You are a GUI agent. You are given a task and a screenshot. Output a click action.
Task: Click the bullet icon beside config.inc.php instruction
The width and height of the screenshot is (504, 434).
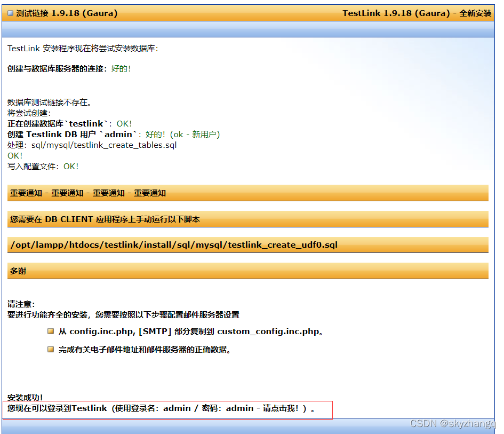point(51,331)
